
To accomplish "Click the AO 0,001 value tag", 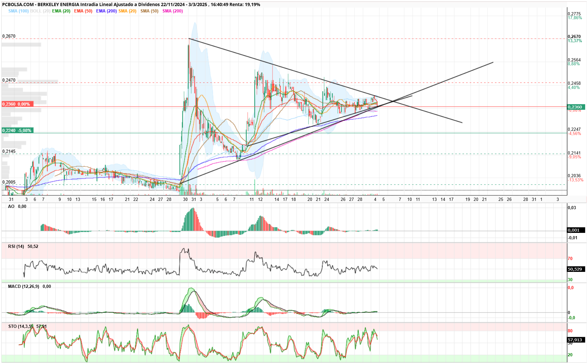I will pos(576,230).
